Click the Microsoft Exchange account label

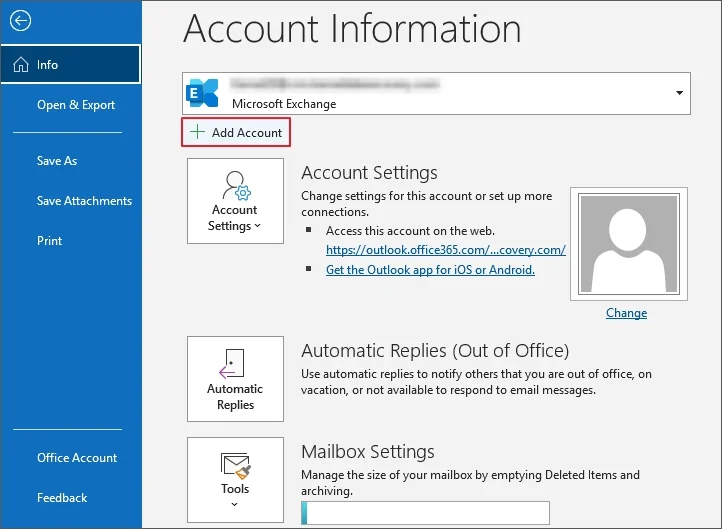tap(284, 104)
